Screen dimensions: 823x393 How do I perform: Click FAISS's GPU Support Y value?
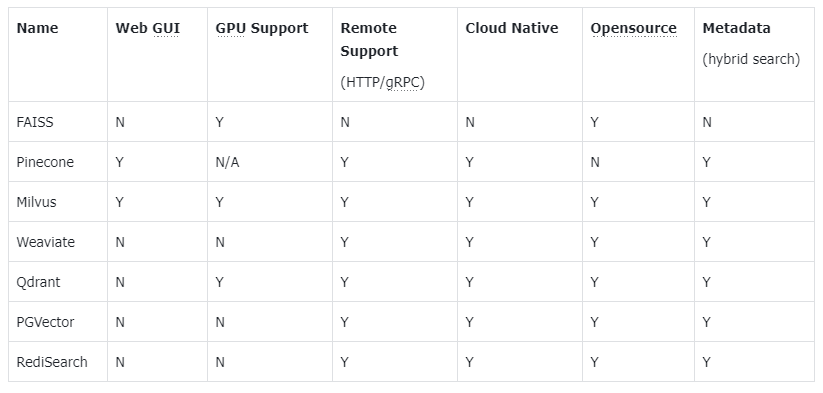219,122
